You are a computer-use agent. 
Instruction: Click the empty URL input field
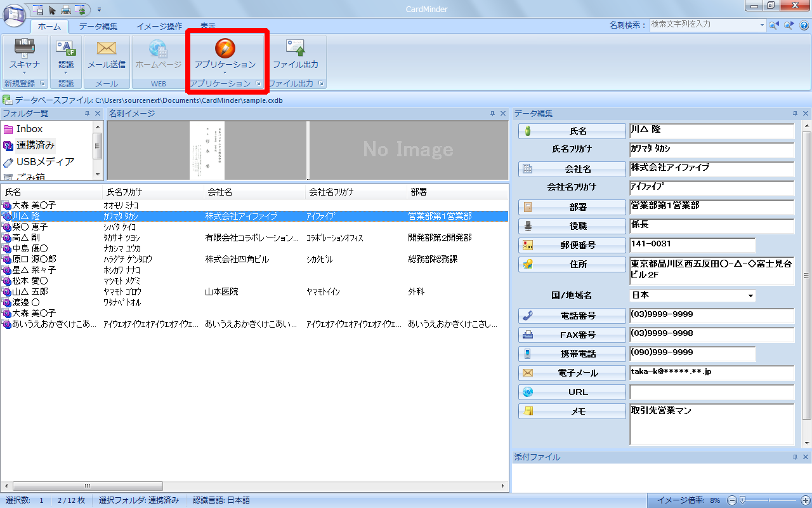tap(712, 392)
